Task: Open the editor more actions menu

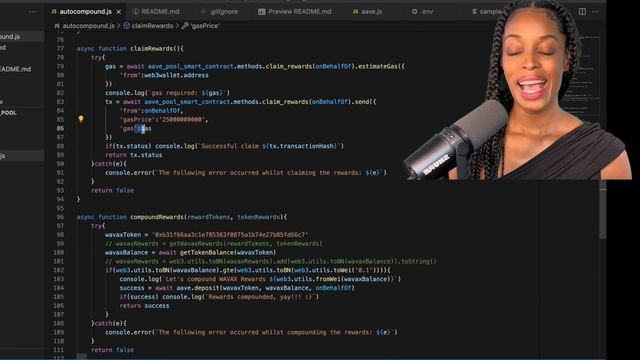Action: pyautogui.click(x=595, y=11)
